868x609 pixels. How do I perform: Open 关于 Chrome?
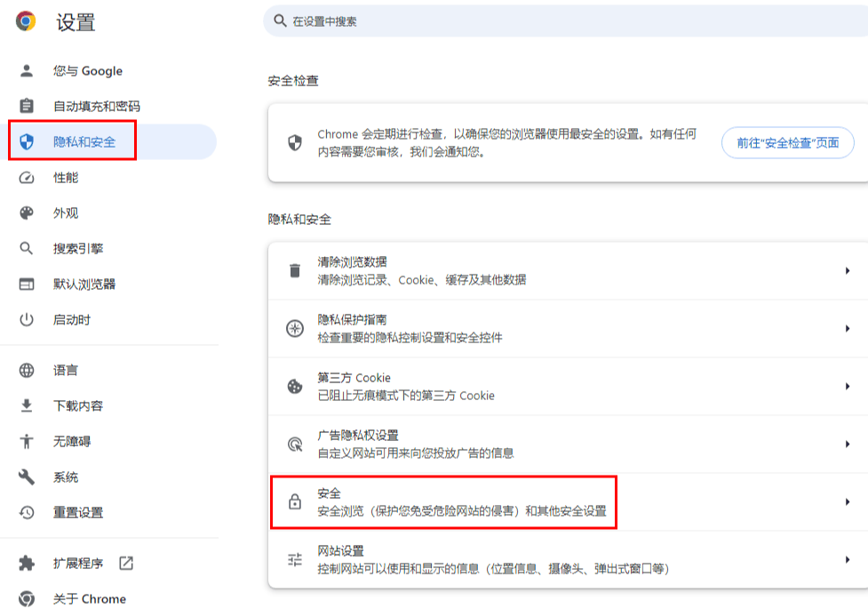(x=85, y=599)
